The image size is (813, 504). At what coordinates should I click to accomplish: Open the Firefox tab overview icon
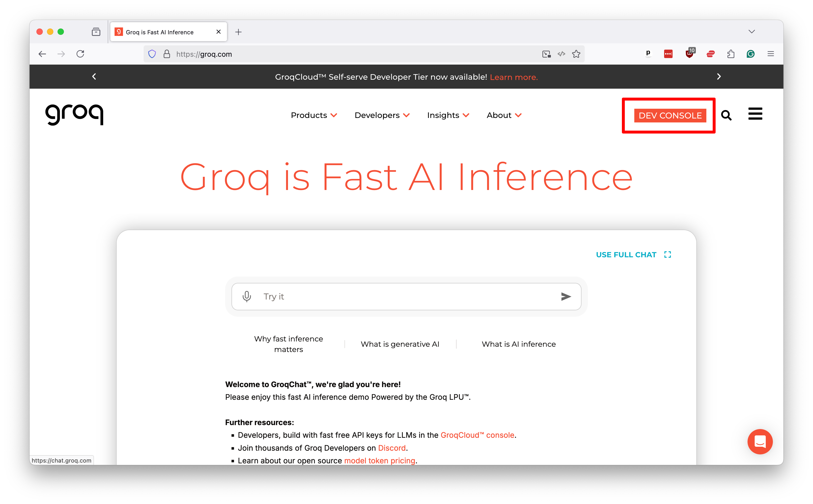point(96,32)
